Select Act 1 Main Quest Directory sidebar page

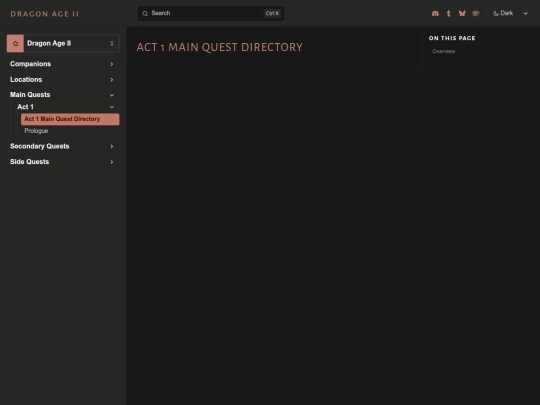[x=70, y=119]
